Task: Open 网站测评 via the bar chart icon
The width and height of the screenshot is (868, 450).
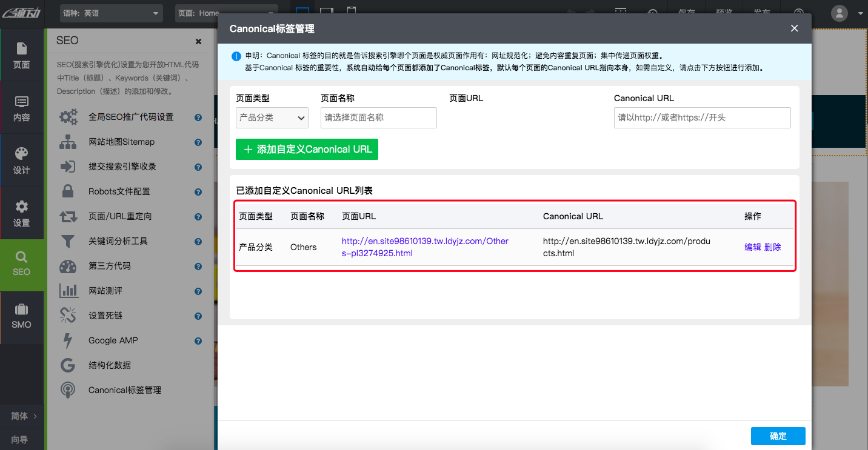Action: pos(67,290)
